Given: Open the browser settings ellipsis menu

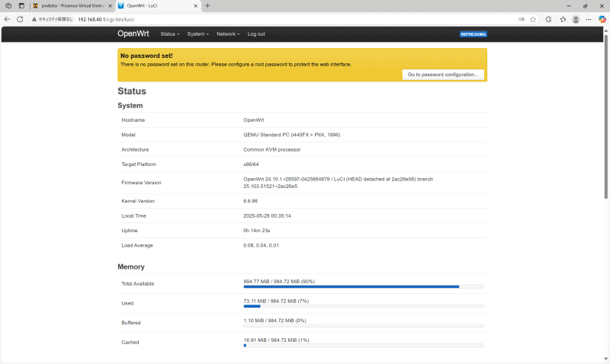Looking at the screenshot, I should click(x=589, y=19).
